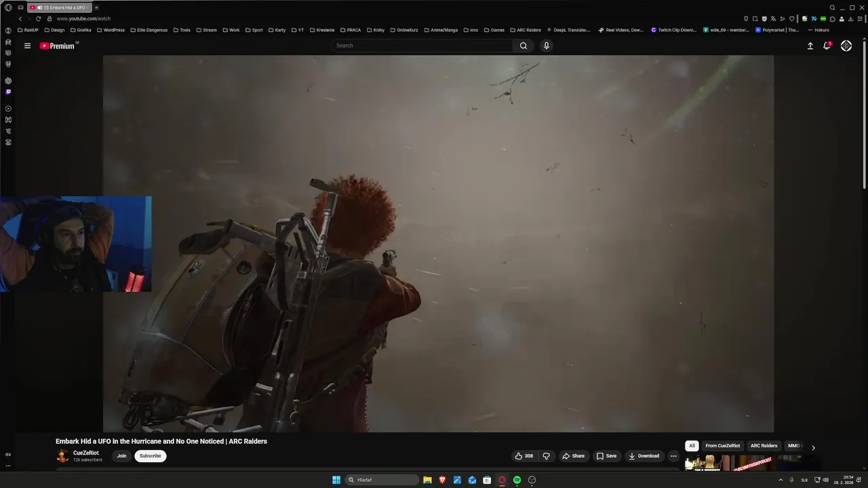Click the heart icon in the address bar
868x488 pixels.
tap(791, 19)
